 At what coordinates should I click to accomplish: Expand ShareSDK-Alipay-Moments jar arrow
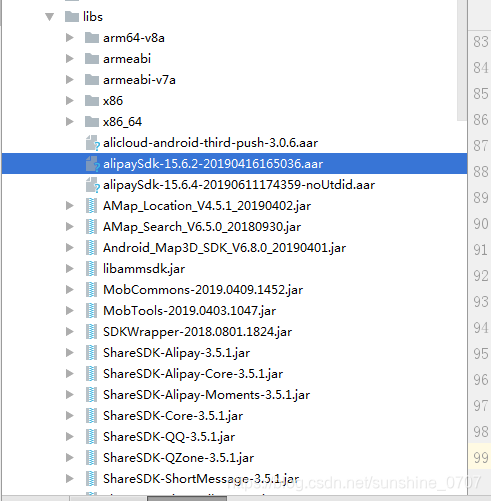(69, 395)
